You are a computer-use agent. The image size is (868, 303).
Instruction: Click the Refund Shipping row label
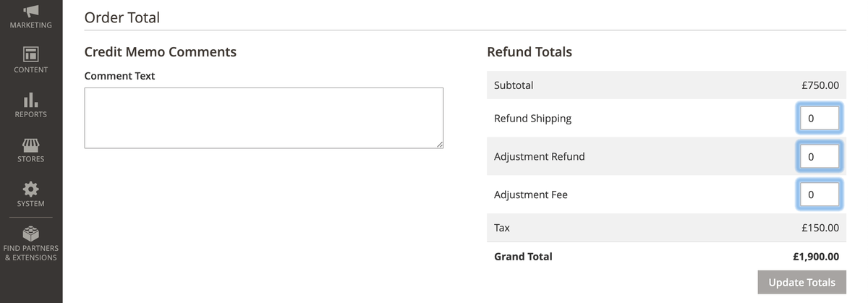pos(532,119)
